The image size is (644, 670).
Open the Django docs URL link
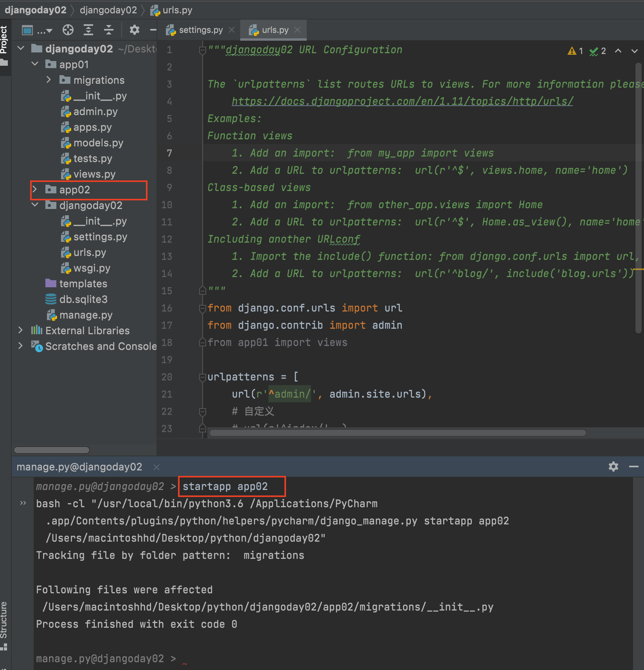pyautogui.click(x=403, y=101)
